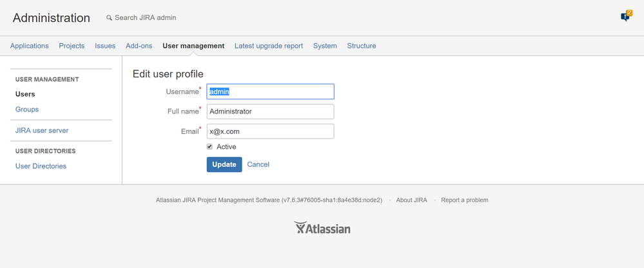Select the User management tab
The height and width of the screenshot is (268, 644).
(193, 46)
